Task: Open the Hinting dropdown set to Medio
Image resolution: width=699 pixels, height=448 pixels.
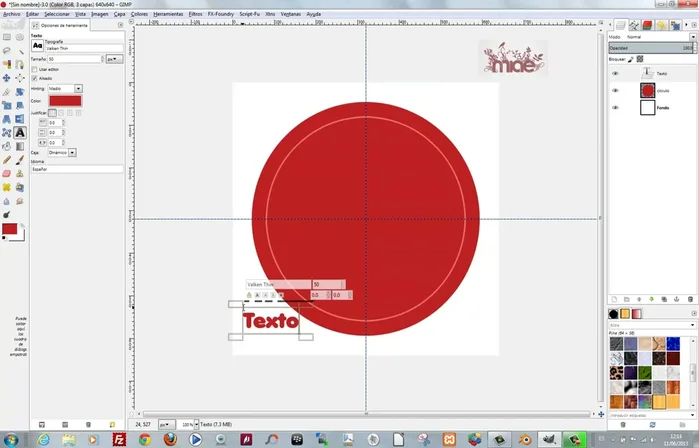Action: pyautogui.click(x=65, y=88)
